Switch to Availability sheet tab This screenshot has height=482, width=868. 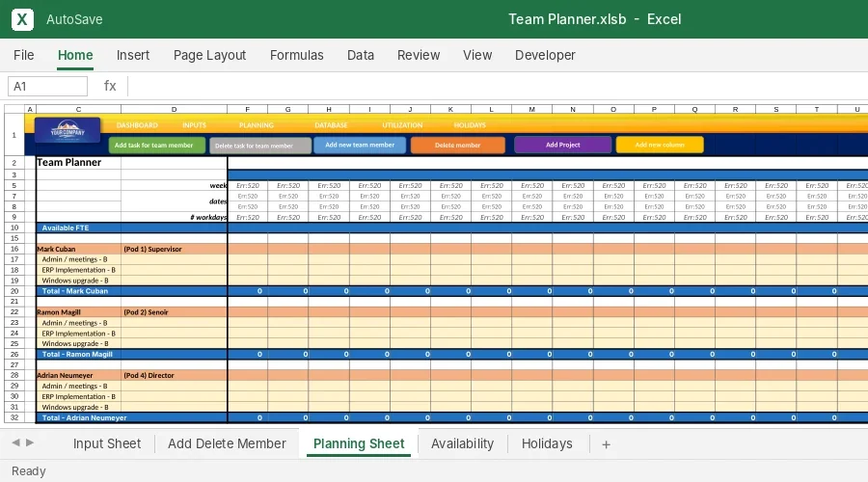tap(462, 443)
